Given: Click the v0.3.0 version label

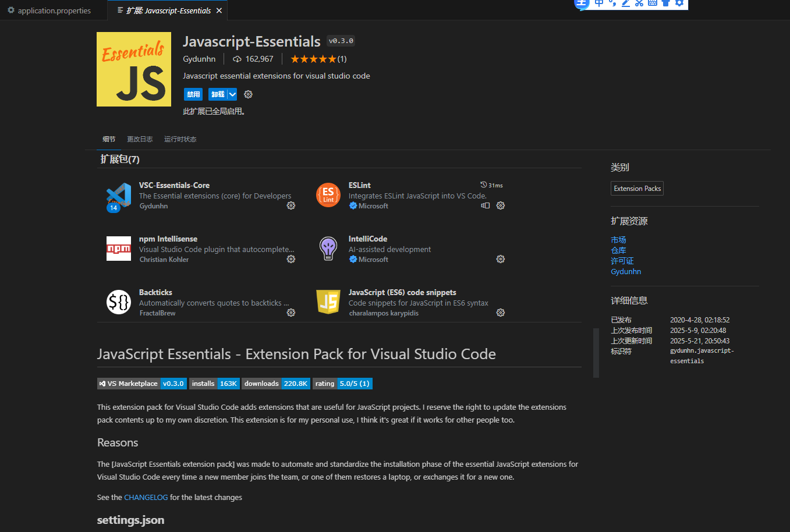Looking at the screenshot, I should 341,41.
